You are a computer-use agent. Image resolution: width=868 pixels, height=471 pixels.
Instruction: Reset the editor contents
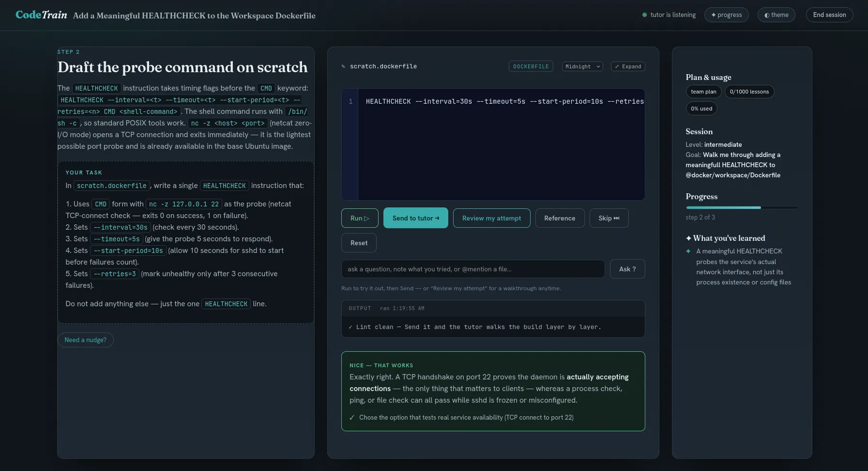coord(359,243)
